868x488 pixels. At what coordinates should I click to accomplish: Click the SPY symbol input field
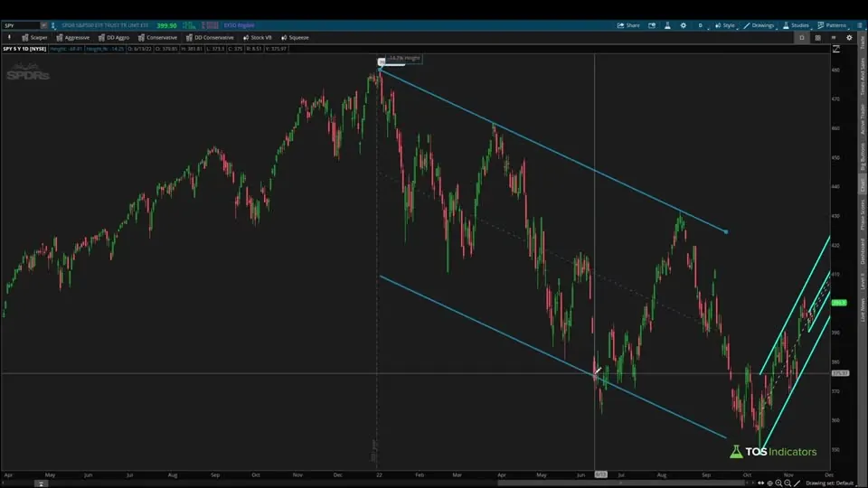[21, 25]
